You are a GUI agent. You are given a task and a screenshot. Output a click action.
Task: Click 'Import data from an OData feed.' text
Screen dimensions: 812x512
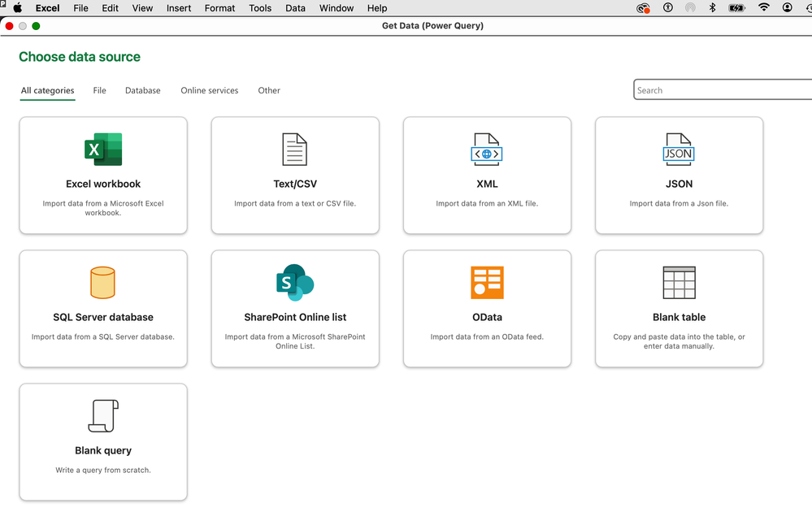pos(487,336)
